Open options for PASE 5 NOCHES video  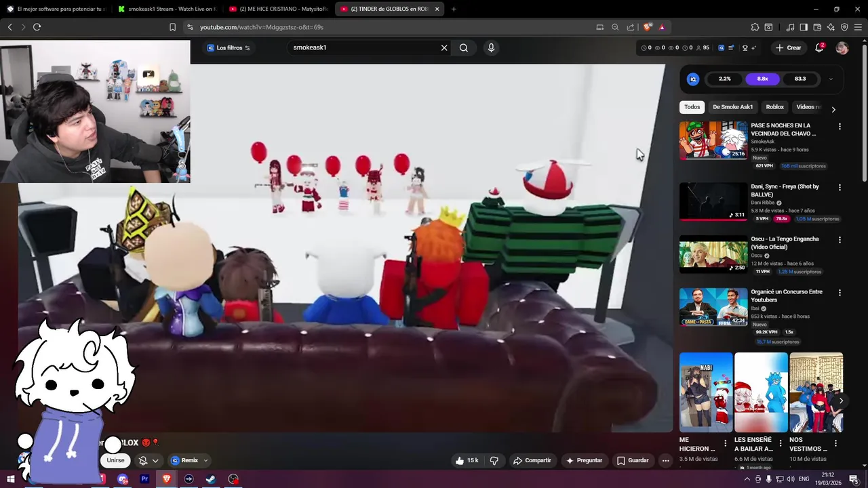pos(840,127)
